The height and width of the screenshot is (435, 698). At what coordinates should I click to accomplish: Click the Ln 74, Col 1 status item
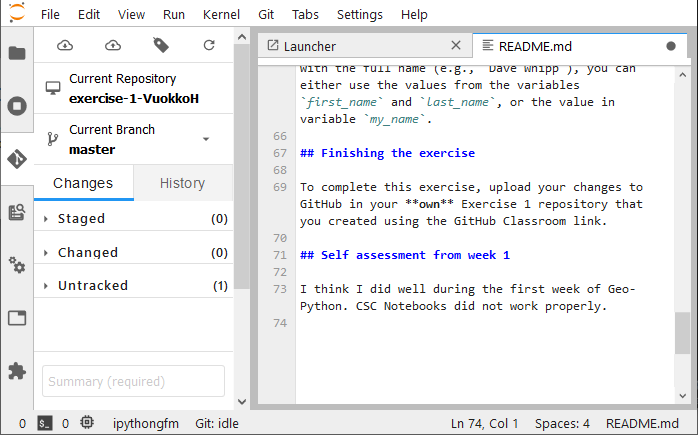[x=484, y=423]
